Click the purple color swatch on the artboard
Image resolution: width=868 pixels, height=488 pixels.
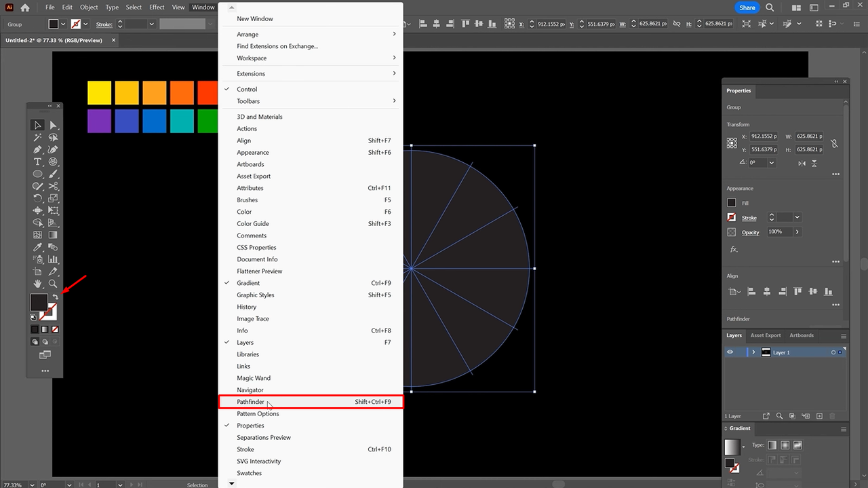[99, 121]
